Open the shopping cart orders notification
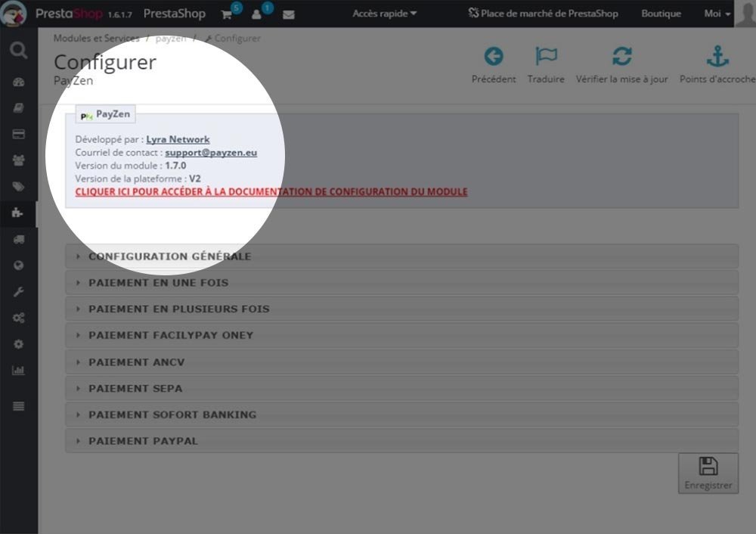 (x=227, y=14)
